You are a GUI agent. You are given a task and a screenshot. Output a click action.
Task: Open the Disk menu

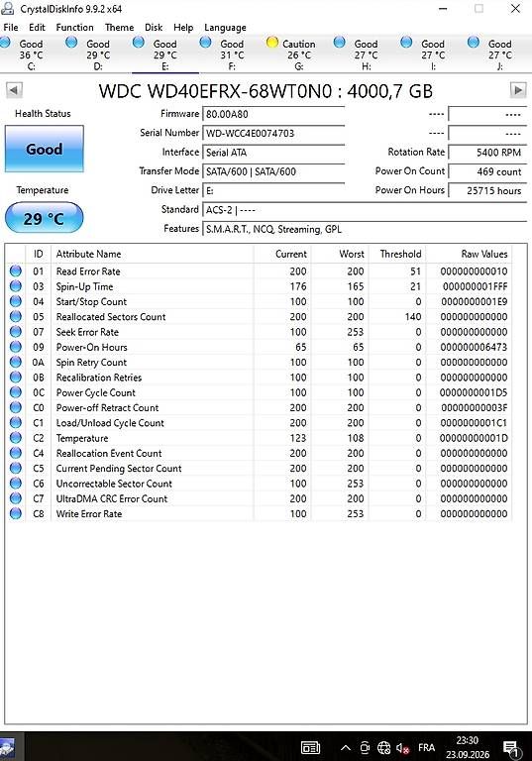coord(154,27)
